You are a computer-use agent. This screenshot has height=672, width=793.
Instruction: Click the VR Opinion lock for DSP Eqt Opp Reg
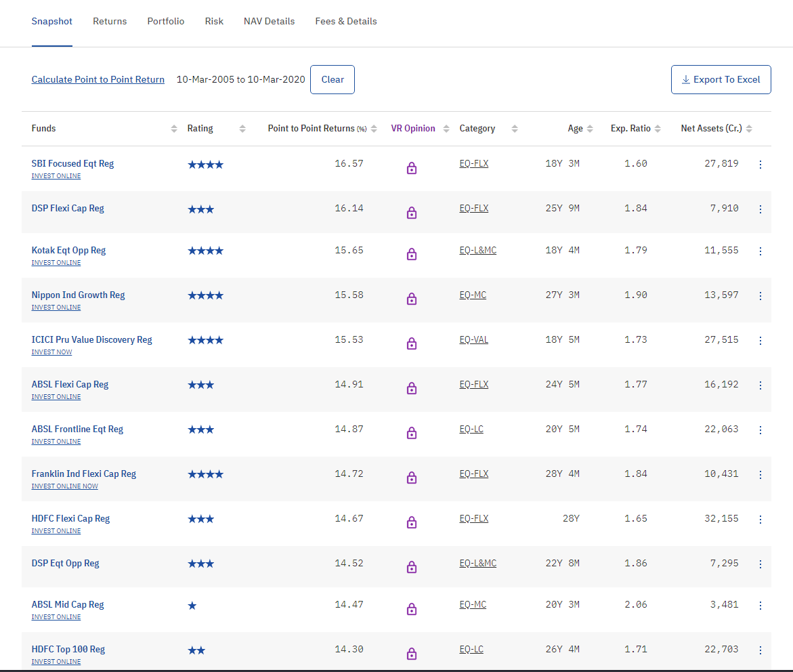click(x=412, y=567)
